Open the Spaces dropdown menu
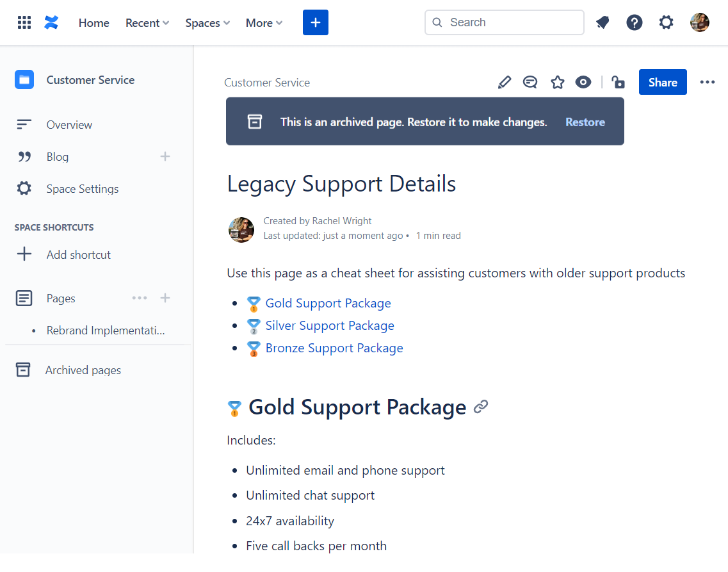 tap(207, 22)
